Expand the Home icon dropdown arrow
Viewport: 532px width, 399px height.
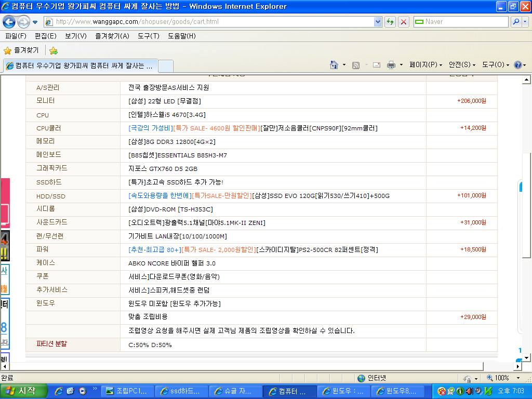[344, 65]
